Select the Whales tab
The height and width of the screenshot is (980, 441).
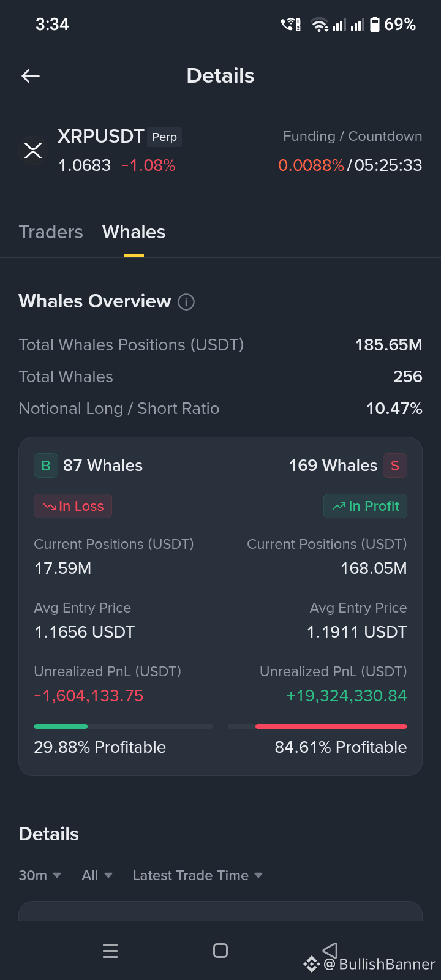pyautogui.click(x=134, y=232)
